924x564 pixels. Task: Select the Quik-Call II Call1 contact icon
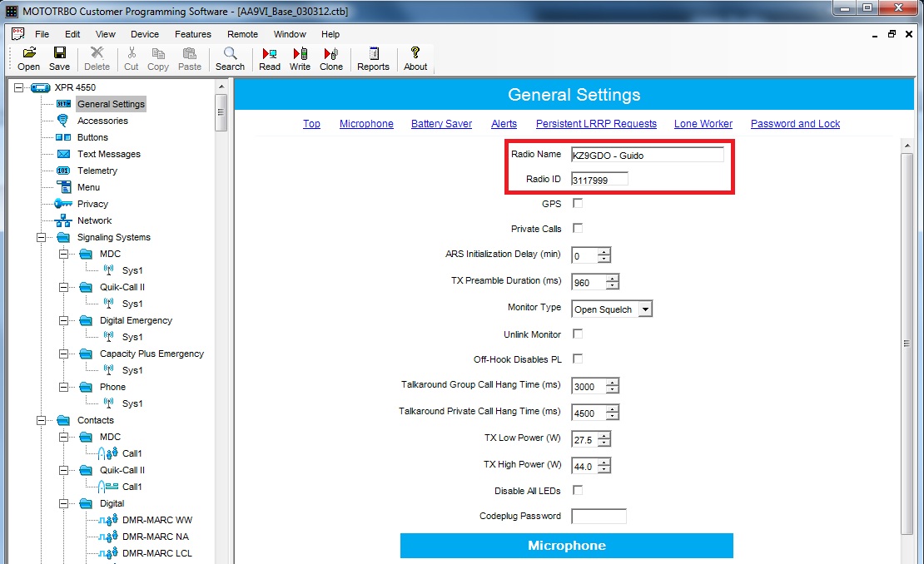pos(108,487)
